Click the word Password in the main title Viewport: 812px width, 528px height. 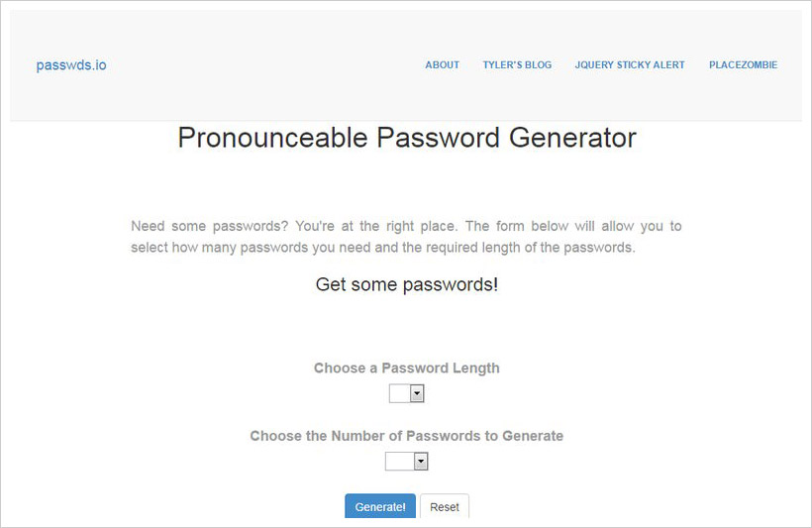pos(438,138)
